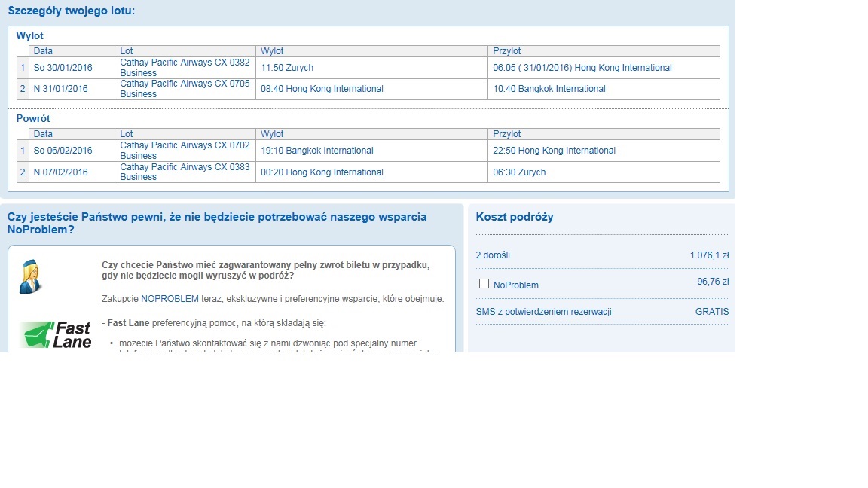The width and height of the screenshot is (868, 488).
Task: Click the 2 dorośli price row
Action: pos(602,255)
